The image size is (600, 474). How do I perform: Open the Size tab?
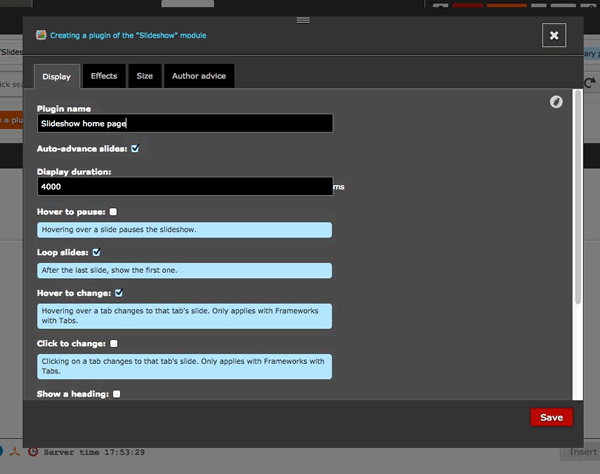145,76
